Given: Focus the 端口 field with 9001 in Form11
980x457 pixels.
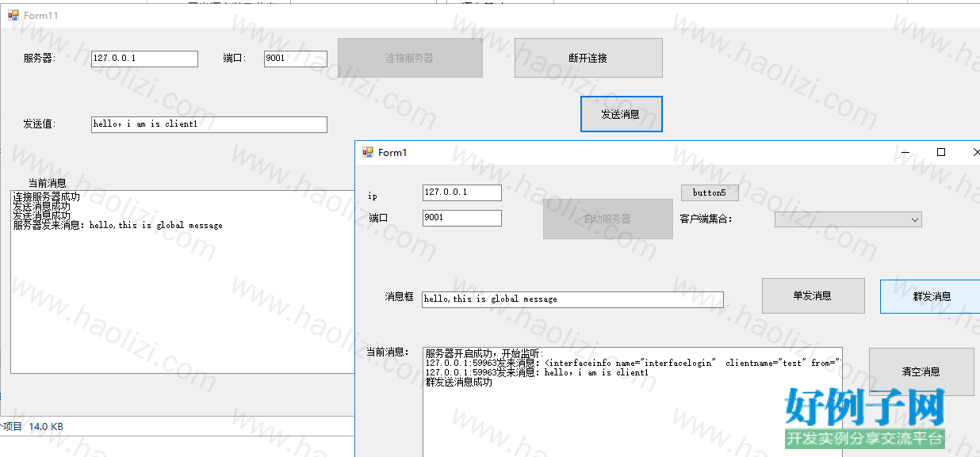Looking at the screenshot, I should click(x=296, y=59).
